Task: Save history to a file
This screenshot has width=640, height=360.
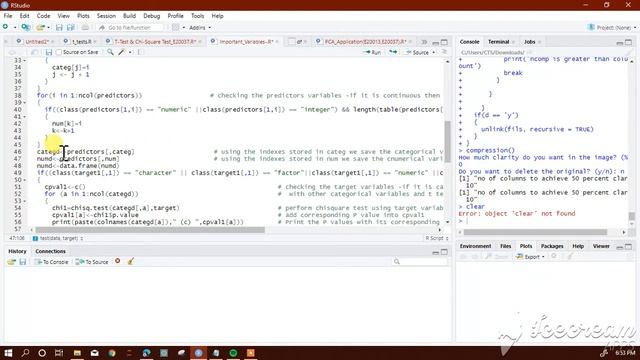Action: coord(23,262)
